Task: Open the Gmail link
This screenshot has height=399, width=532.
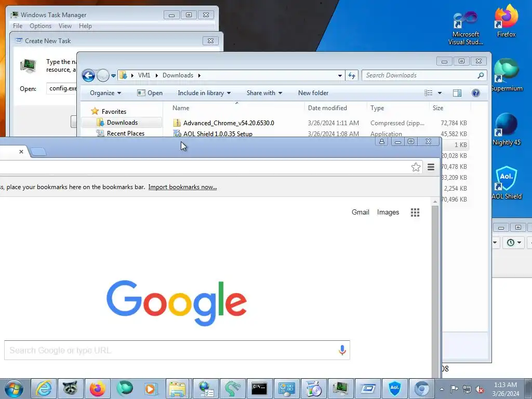Action: coord(361,212)
